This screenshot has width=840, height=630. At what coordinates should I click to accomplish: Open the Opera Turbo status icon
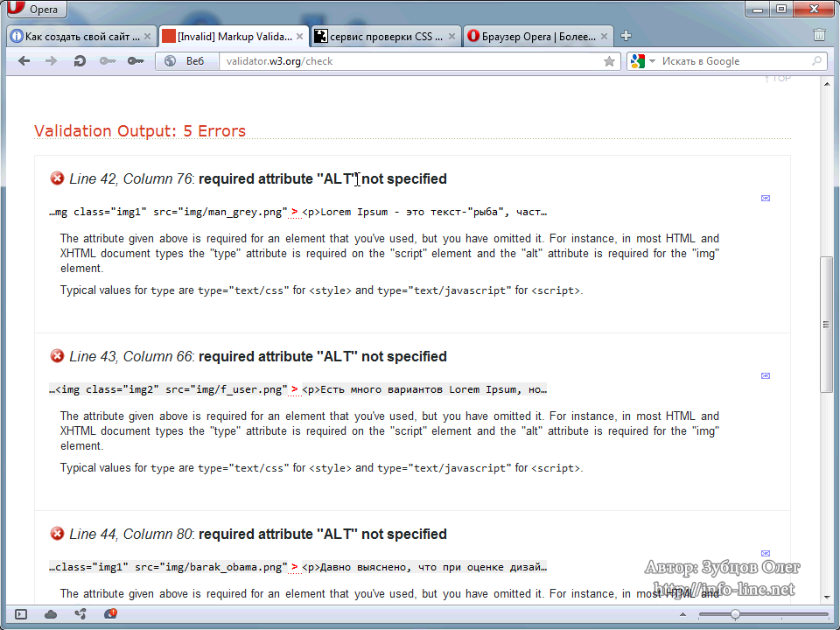(x=110, y=614)
